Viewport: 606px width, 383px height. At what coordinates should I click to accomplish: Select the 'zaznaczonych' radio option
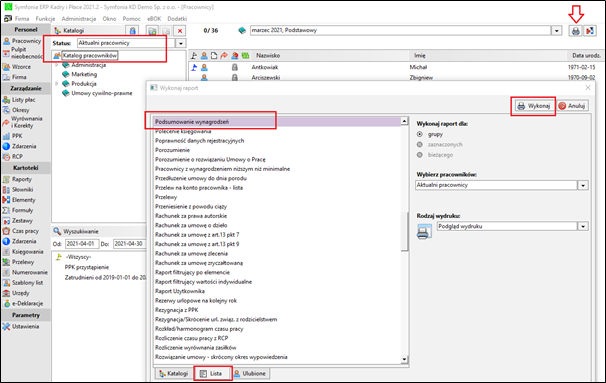pyautogui.click(x=420, y=145)
